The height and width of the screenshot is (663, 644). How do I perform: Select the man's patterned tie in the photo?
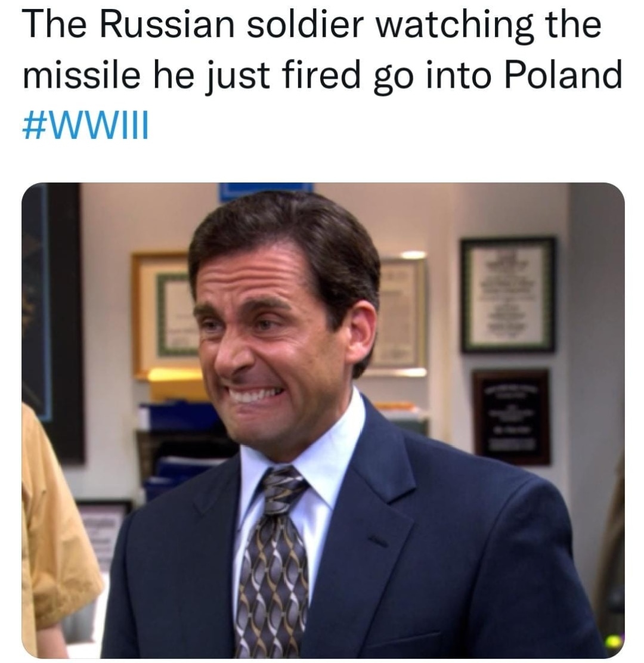[271, 561]
